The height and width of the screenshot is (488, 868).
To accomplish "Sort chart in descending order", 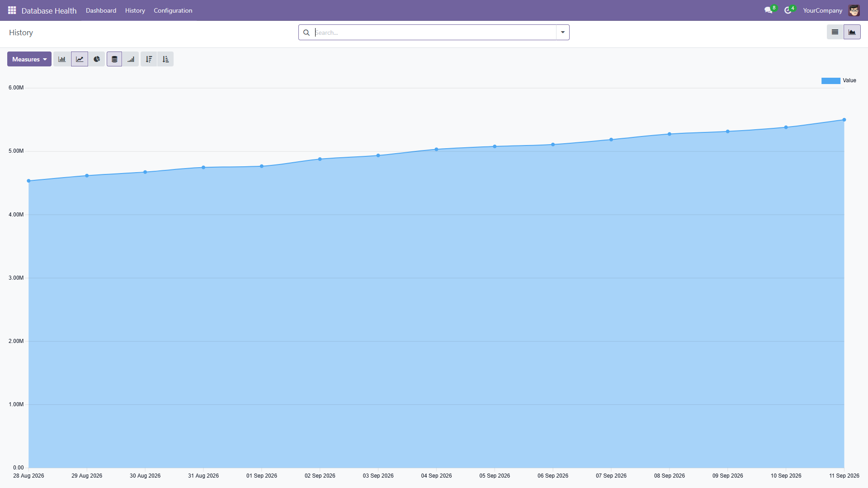I will tap(149, 59).
